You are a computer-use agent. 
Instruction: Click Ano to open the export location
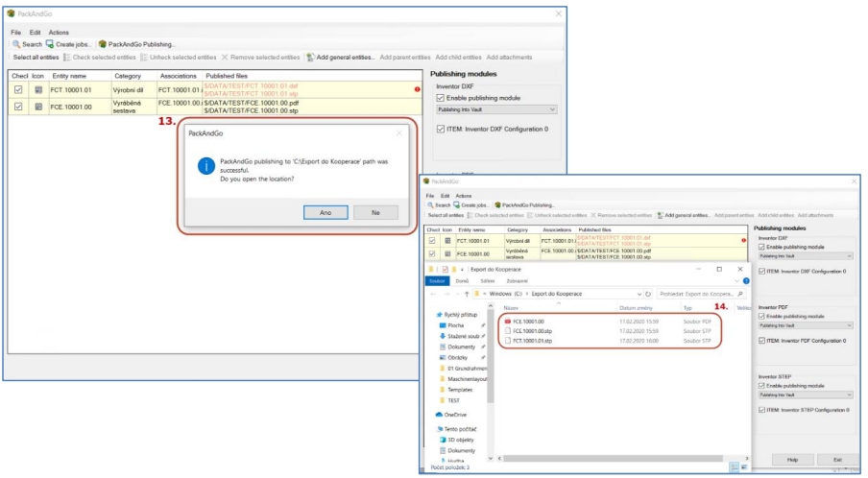click(325, 212)
